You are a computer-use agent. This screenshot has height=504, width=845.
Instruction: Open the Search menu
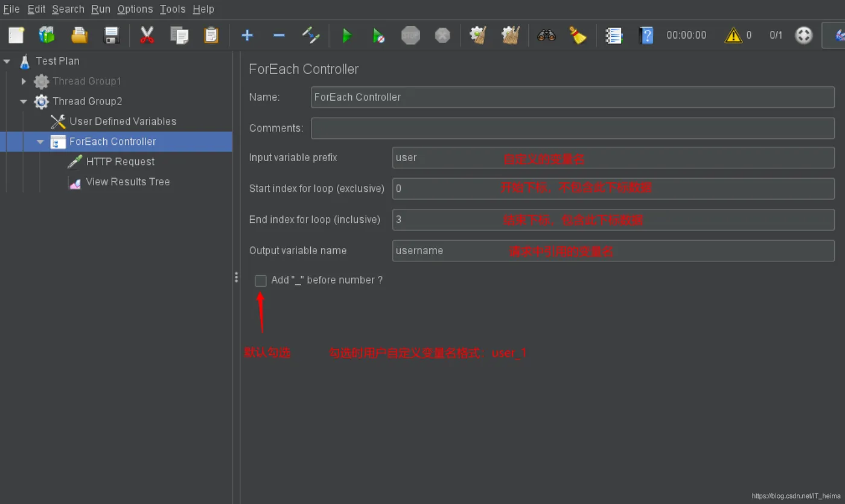[68, 9]
